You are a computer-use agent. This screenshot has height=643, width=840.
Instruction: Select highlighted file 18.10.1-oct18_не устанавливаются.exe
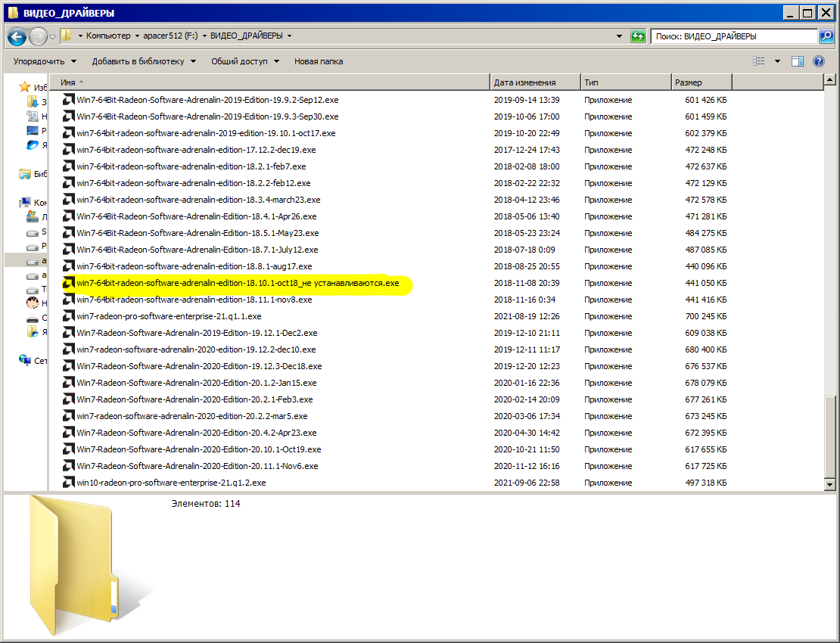click(238, 283)
